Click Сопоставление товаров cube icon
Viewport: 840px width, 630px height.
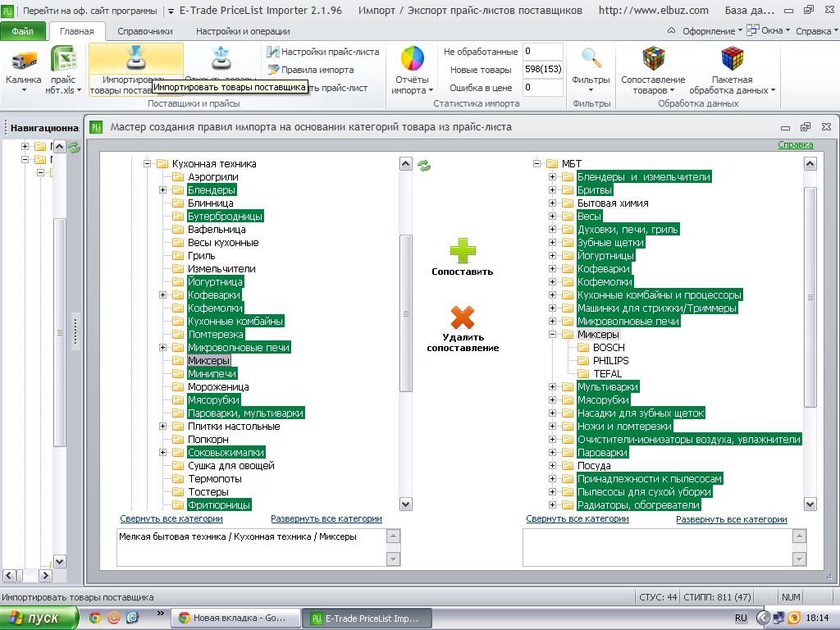click(x=654, y=58)
